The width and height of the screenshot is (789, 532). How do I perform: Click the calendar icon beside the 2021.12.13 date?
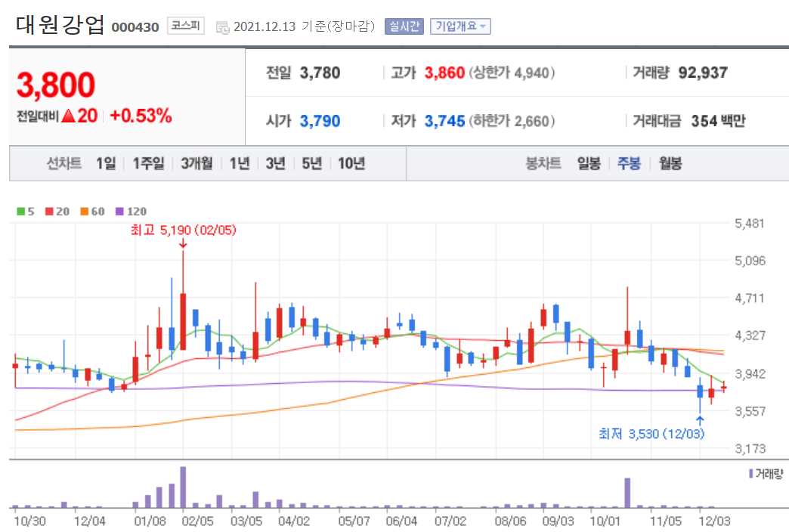coord(223,26)
